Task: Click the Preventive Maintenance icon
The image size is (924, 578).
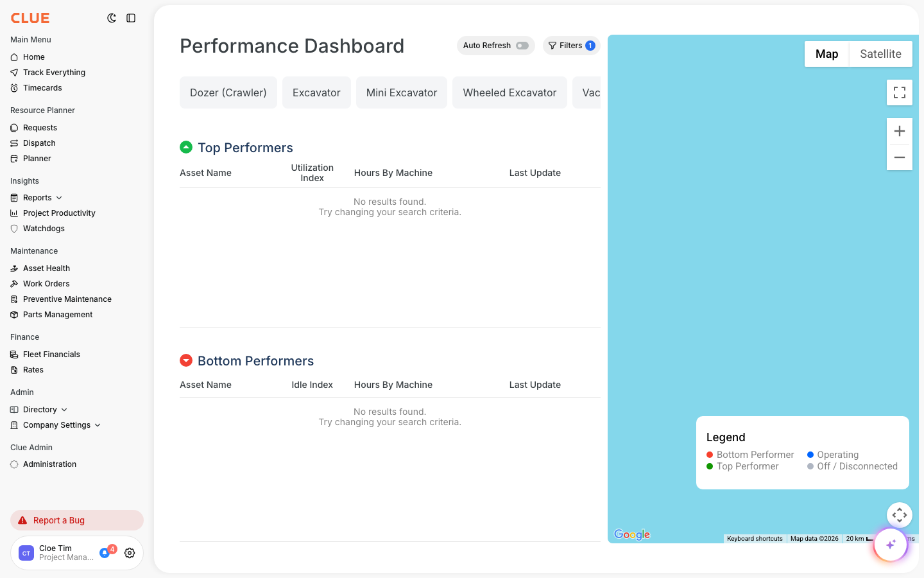Action: 14,299
